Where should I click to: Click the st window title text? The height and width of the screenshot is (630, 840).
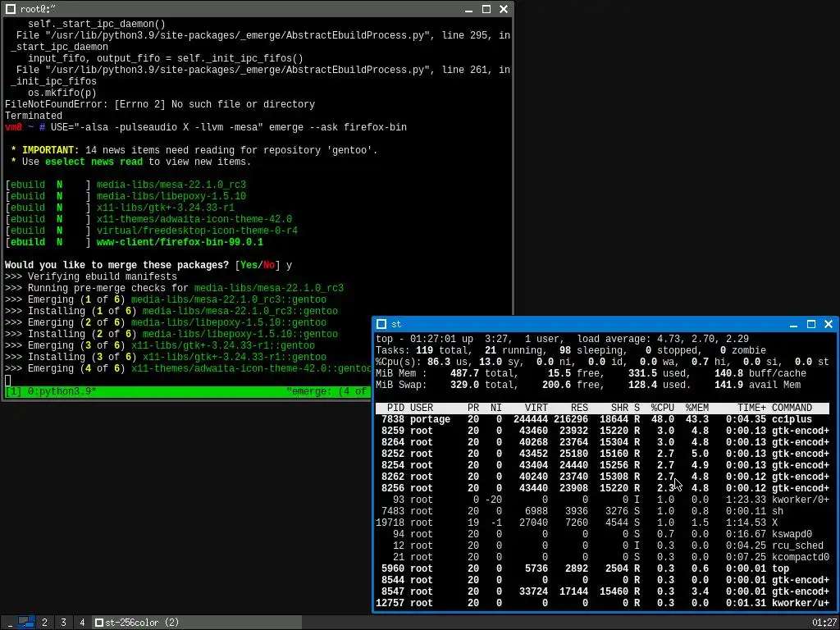pos(396,324)
